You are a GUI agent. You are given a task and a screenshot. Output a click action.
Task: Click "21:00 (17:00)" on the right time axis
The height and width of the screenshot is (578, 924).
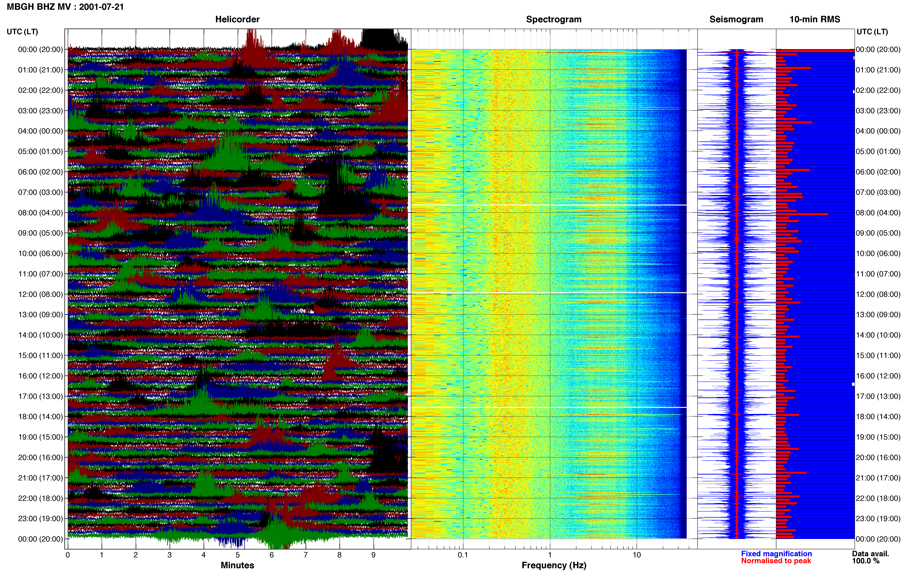[878, 478]
